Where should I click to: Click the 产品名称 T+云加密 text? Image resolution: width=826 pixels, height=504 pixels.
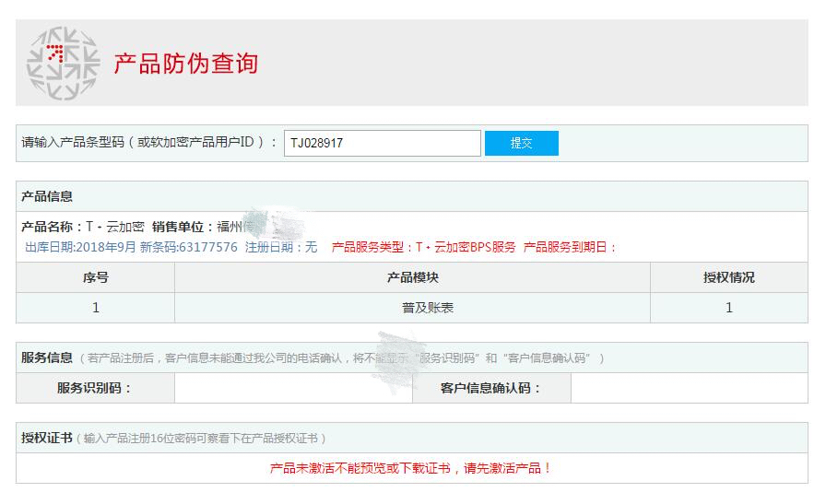pyautogui.click(x=83, y=227)
